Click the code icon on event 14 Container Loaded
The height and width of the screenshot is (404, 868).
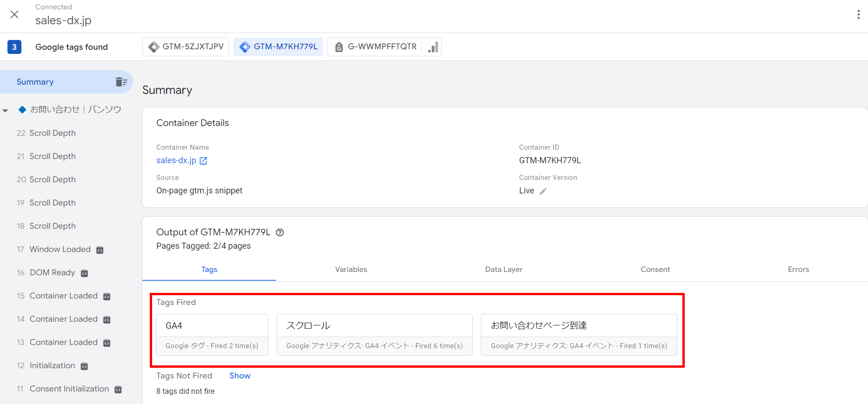[x=107, y=320]
